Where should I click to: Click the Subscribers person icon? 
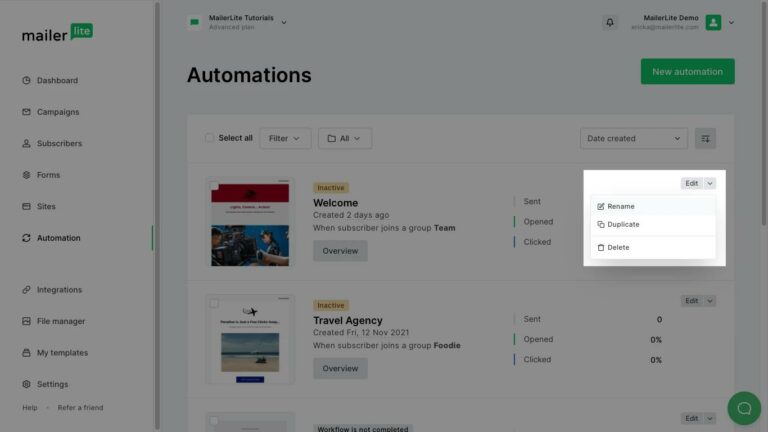26,143
